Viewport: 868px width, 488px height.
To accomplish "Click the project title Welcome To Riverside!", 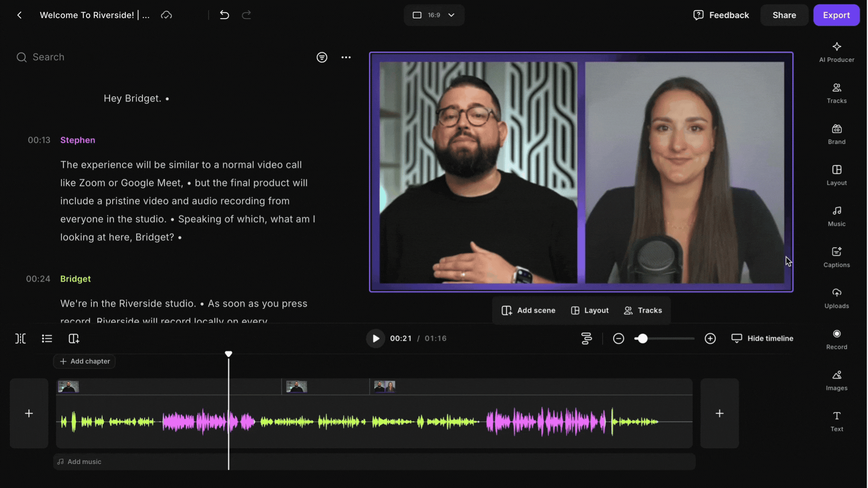I will click(94, 15).
